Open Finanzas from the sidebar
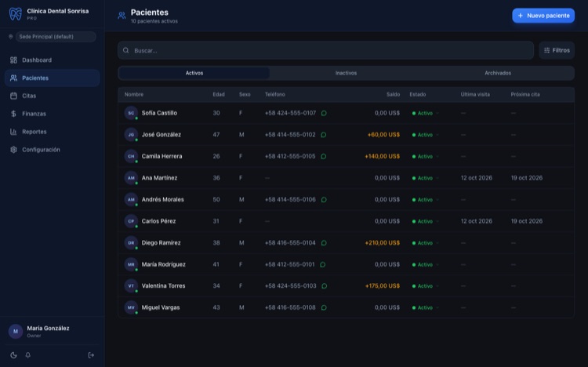Image resolution: width=588 pixels, height=367 pixels. pos(52,114)
